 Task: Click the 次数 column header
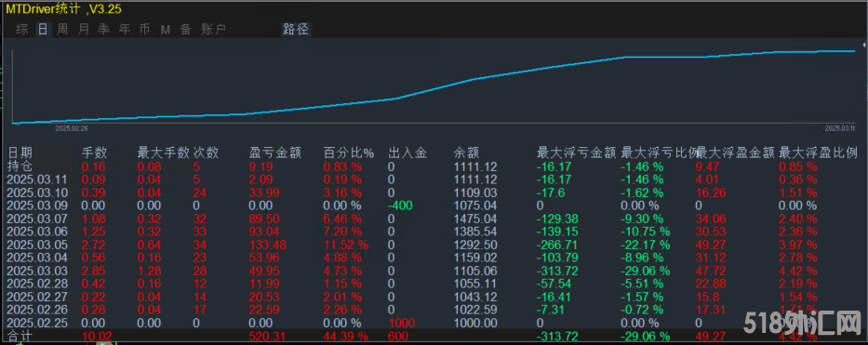(x=206, y=153)
